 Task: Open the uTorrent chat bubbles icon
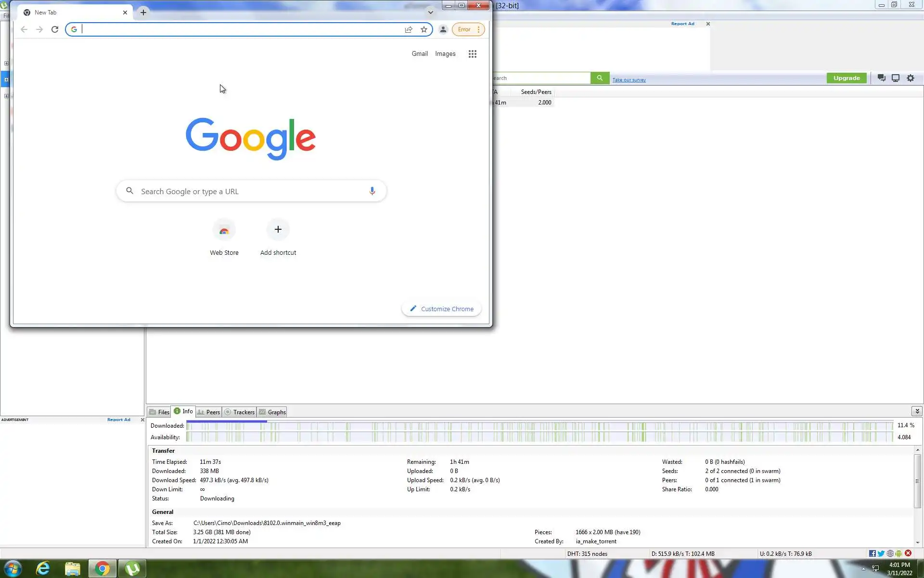(x=881, y=78)
